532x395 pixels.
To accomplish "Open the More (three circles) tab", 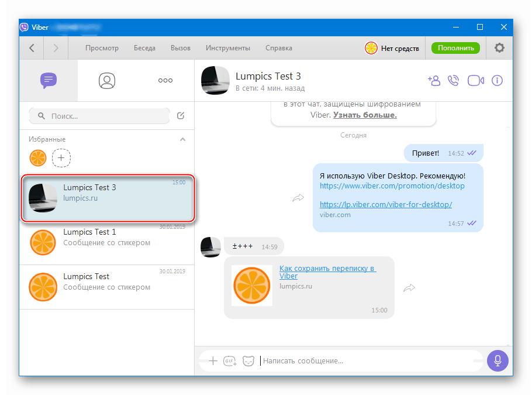I will pyautogui.click(x=165, y=81).
